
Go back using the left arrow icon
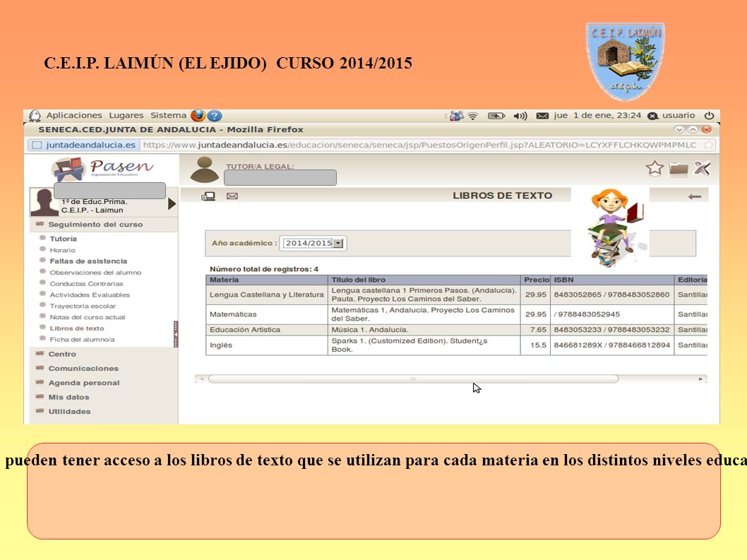[x=695, y=196]
